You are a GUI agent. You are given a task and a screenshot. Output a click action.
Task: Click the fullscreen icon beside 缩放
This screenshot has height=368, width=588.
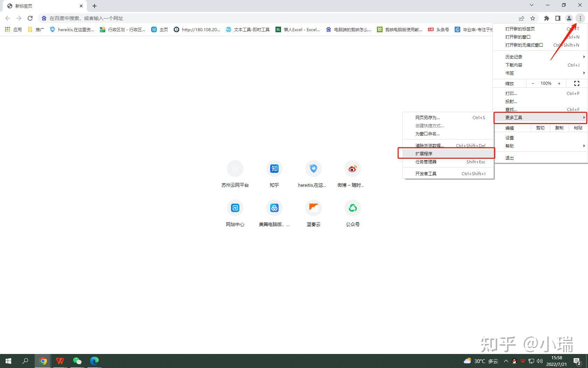[576, 83]
